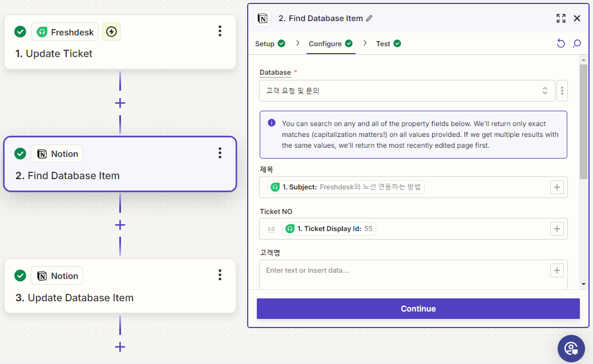Click the undo arrow icon in panel
This screenshot has height=364, width=593.
[x=560, y=44]
